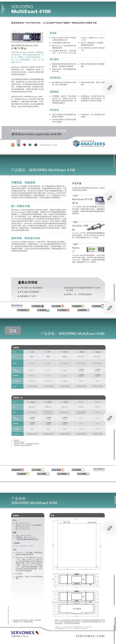Click the blue hexagon icon in the footer row
The height and width of the screenshot is (644, 116).
[19, 145]
